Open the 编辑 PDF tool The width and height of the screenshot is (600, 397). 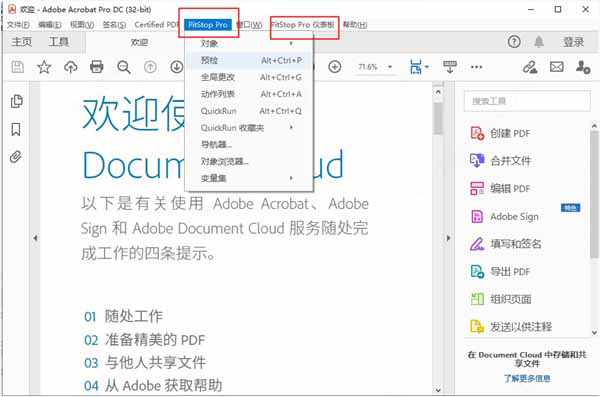500,188
